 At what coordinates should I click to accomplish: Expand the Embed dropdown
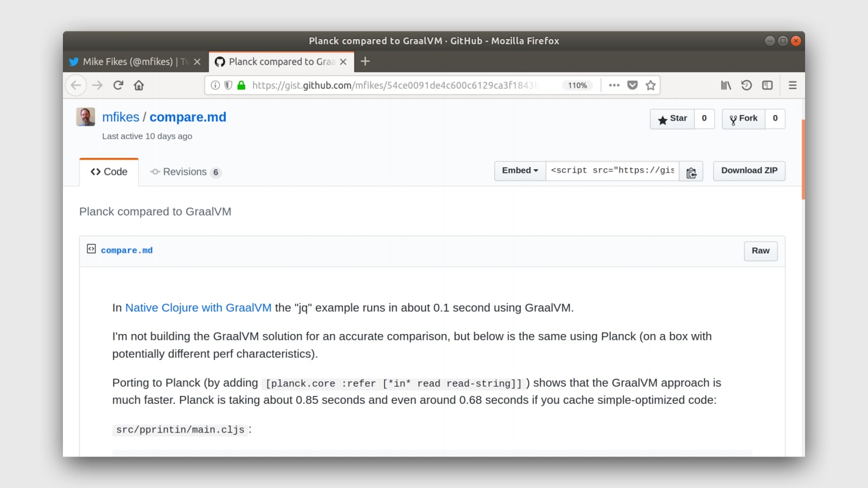[x=520, y=171]
